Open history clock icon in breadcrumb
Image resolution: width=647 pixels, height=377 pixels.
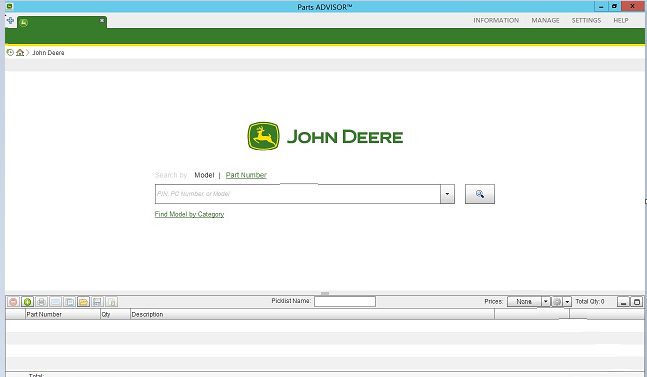pos(10,52)
